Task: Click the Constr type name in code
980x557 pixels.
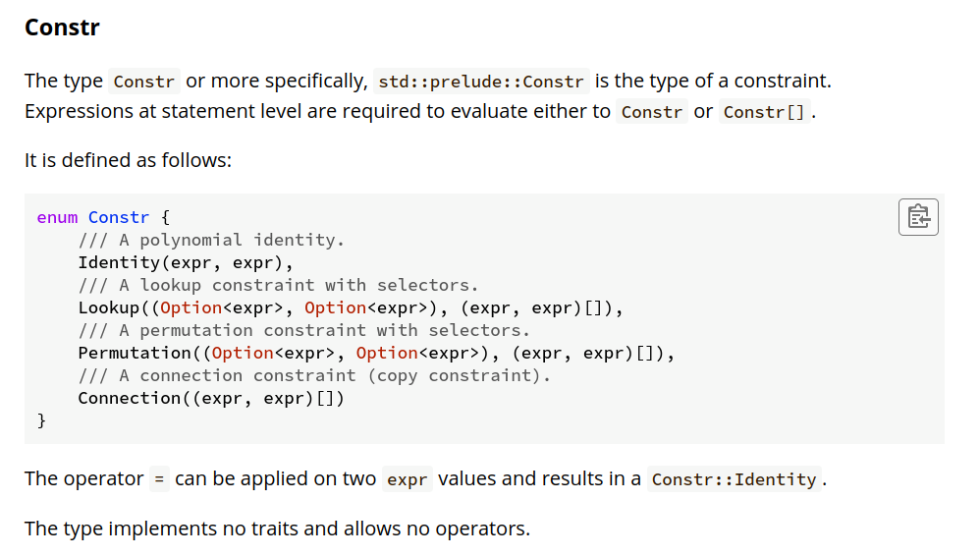Action: click(119, 217)
